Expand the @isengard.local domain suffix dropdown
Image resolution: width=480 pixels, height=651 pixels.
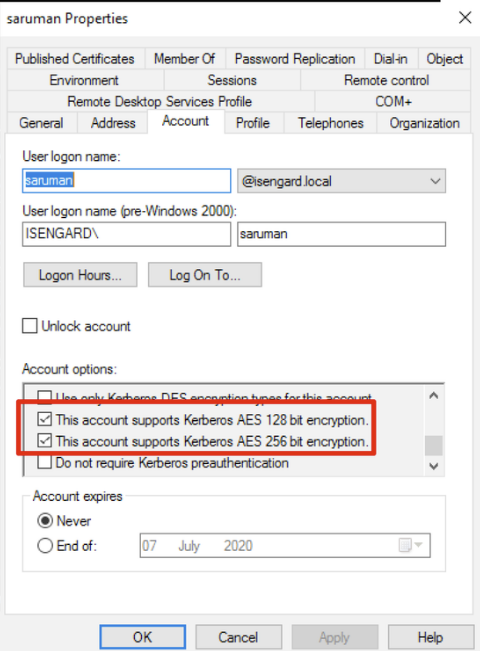pos(341,181)
